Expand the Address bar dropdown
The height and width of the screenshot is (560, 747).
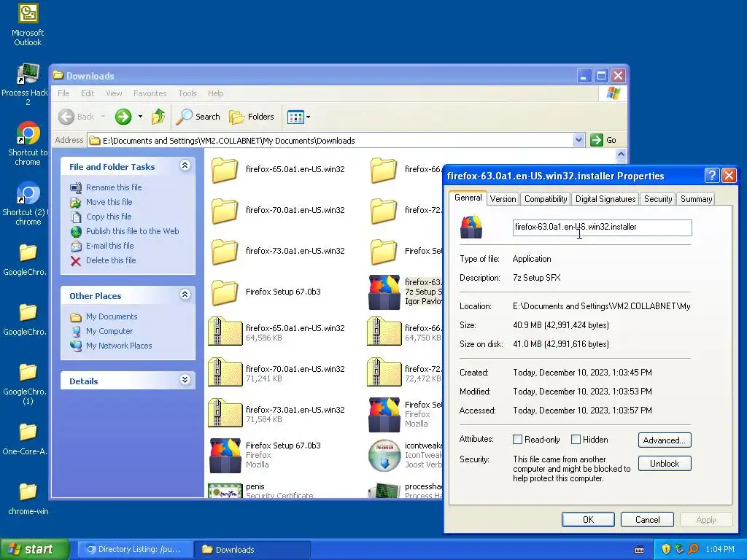click(578, 140)
